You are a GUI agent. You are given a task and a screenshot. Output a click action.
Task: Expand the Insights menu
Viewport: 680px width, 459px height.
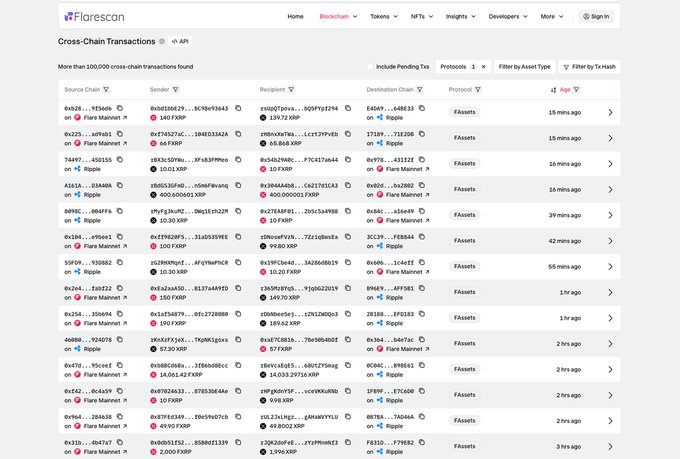(461, 16)
